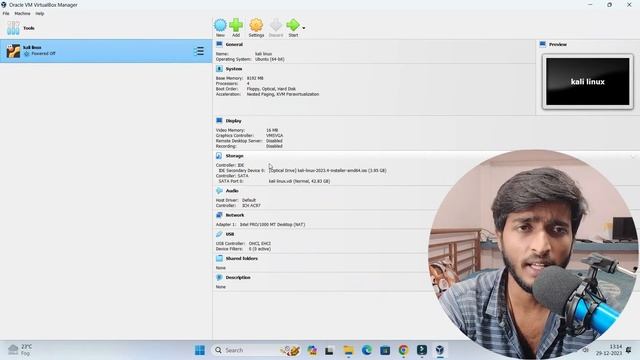This screenshot has width=640, height=360.
Task: Select the kali linux VM in the list
Action: pyautogui.click(x=106, y=51)
